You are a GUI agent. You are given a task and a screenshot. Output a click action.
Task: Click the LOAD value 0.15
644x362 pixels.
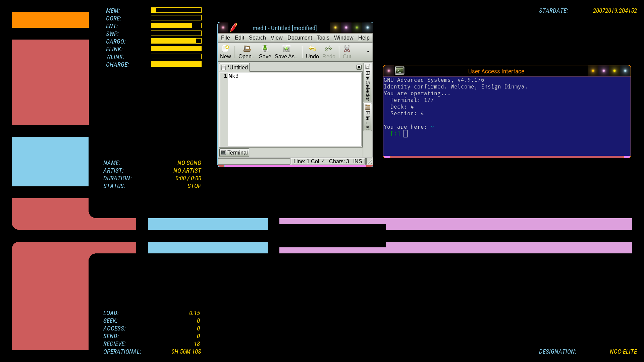(x=195, y=313)
